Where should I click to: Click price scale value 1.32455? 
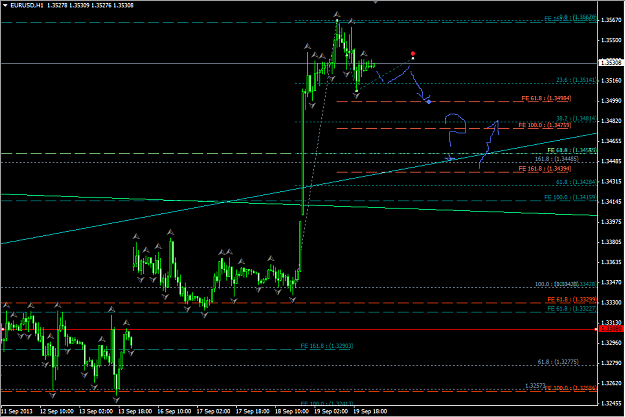(611, 403)
